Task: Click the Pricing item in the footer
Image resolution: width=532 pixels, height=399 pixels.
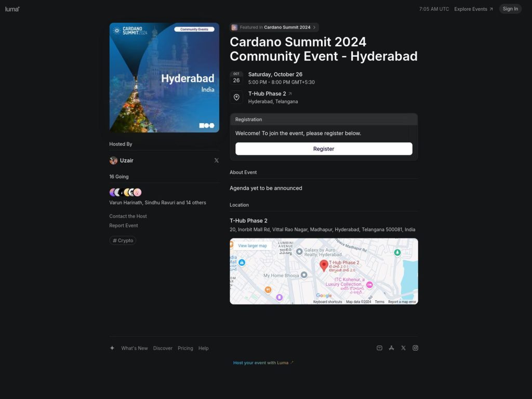Action: (185, 348)
